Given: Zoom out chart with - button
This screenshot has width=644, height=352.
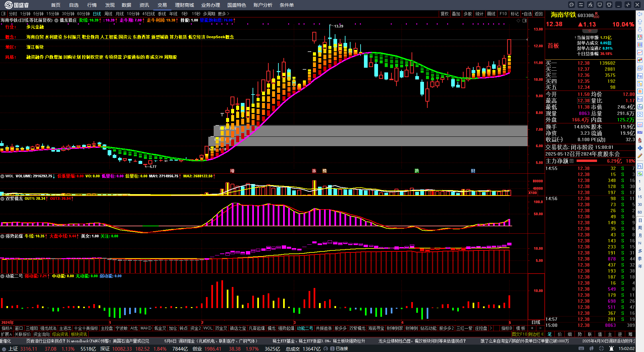Looking at the screenshot, I should (x=540, y=328).
